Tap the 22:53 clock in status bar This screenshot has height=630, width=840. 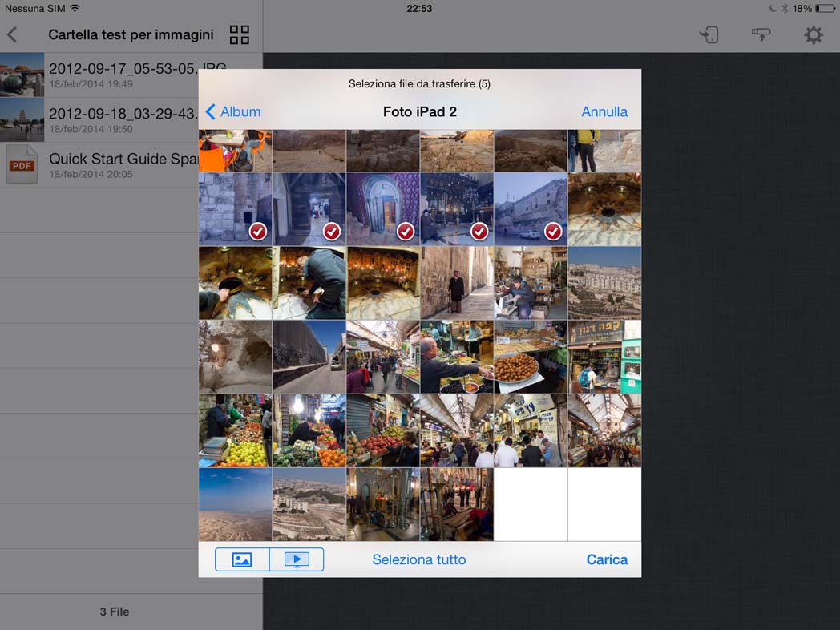point(419,9)
